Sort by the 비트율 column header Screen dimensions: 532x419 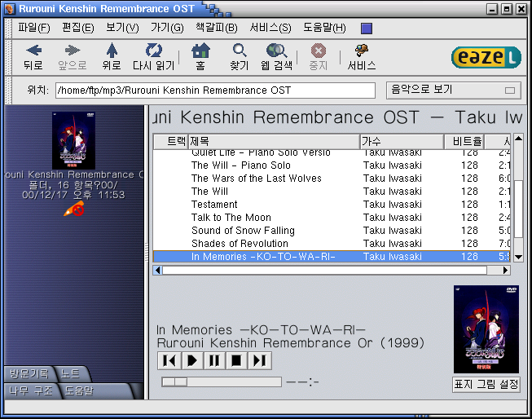point(464,142)
